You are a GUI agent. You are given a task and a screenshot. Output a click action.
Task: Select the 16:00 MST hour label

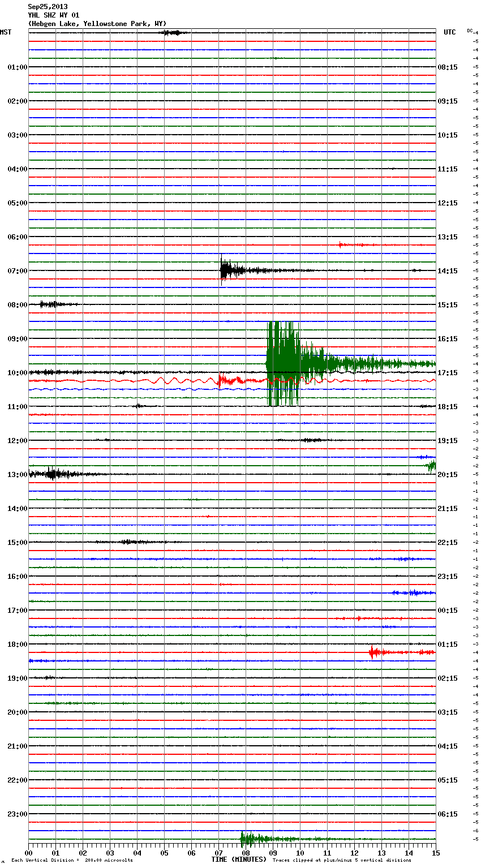pyautogui.click(x=18, y=577)
